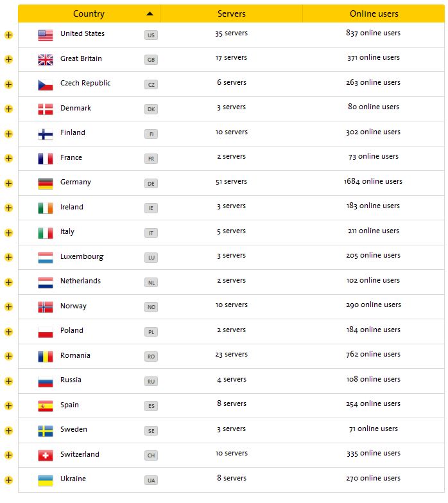Expand the Sweden row plus icon
Screen dimensions: 448x503
[8, 431]
